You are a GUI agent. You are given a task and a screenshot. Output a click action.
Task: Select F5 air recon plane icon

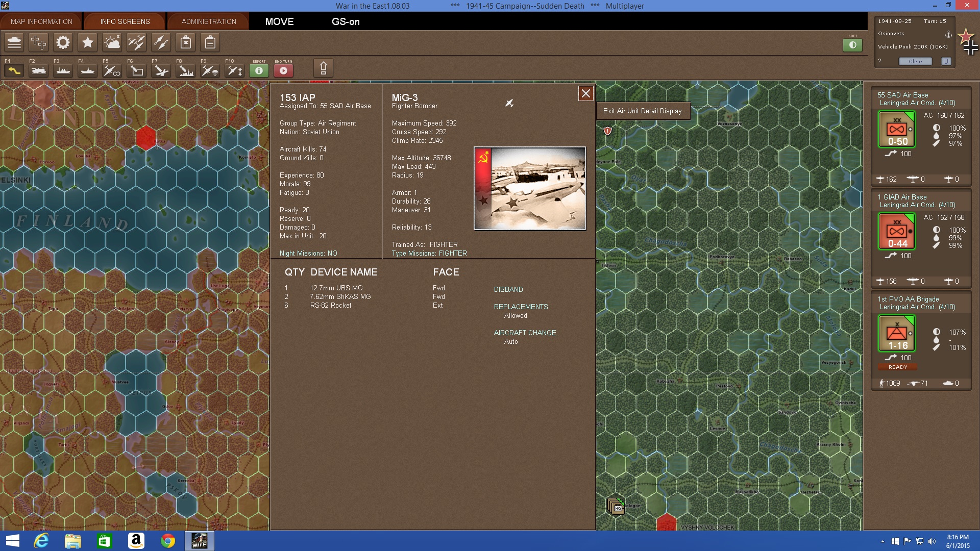[x=112, y=71]
